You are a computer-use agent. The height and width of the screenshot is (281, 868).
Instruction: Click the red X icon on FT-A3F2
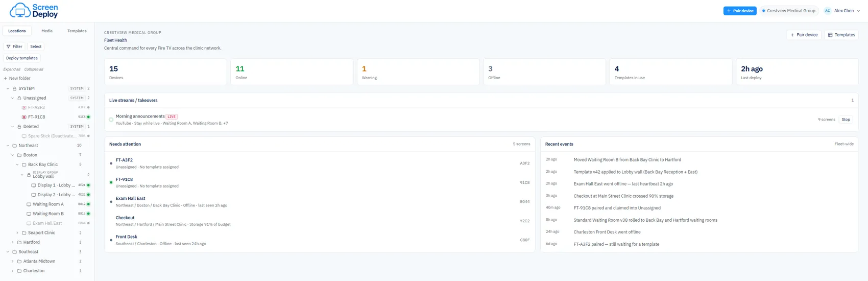24,108
